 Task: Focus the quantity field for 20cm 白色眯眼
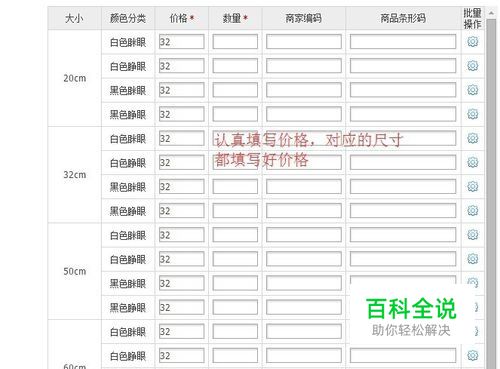pyautogui.click(x=235, y=42)
